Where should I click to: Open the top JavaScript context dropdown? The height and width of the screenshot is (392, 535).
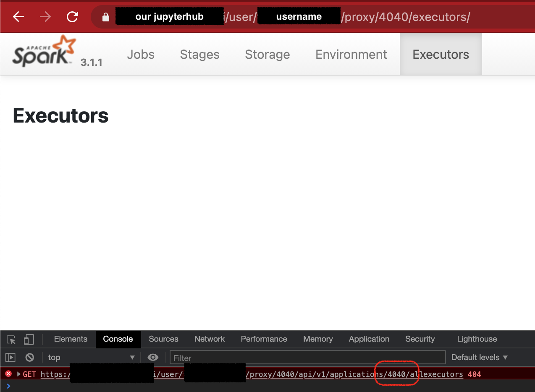click(x=91, y=358)
